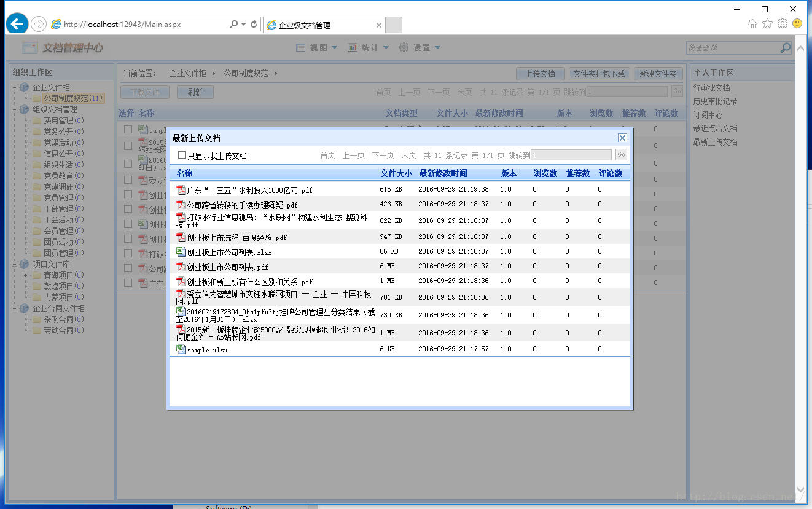
Task: Open 最近点击文档 in 个人工作区
Action: pos(716,128)
